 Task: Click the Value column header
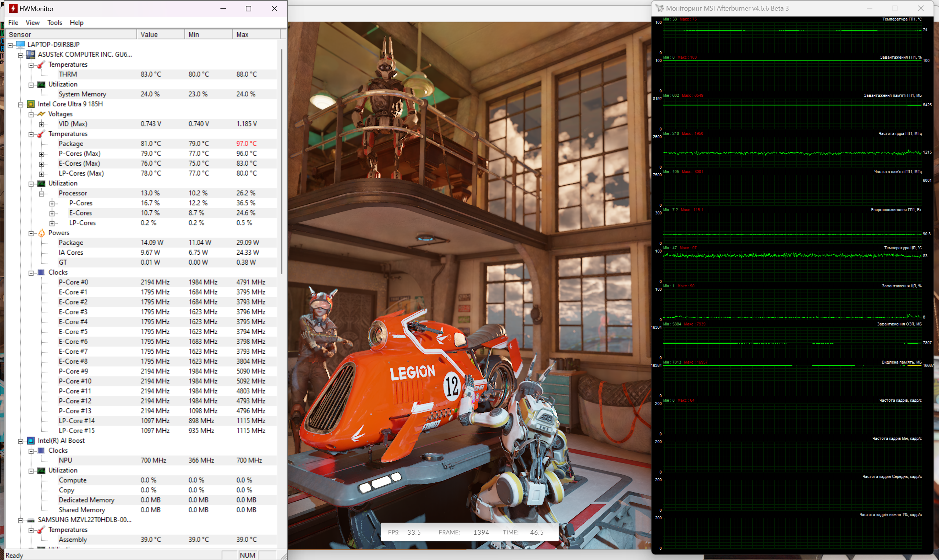(161, 34)
